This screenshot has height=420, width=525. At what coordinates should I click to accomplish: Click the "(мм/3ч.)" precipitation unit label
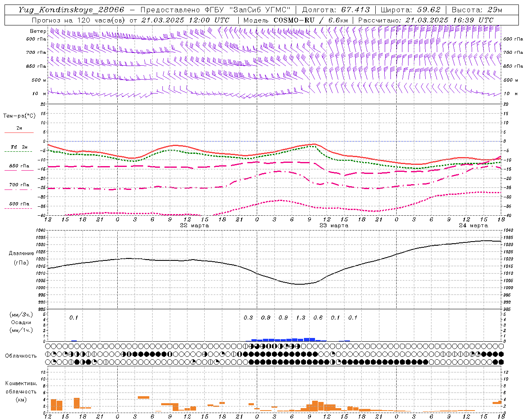tap(21, 315)
